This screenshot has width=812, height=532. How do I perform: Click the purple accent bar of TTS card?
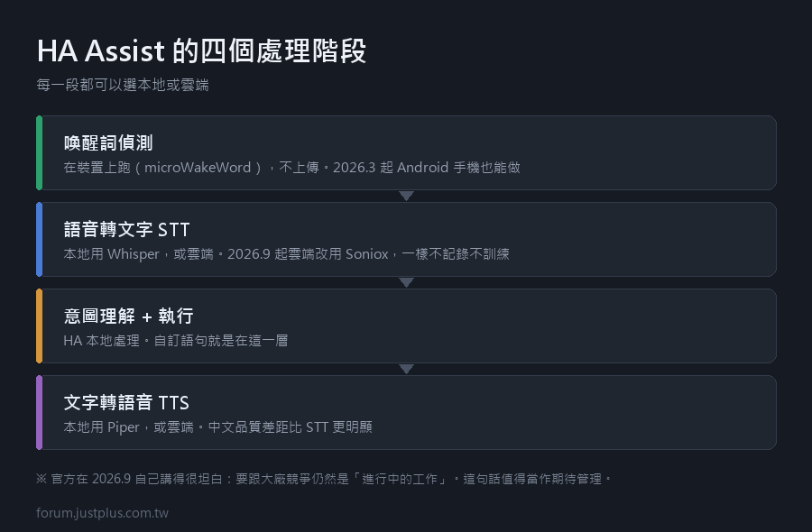pos(40,412)
